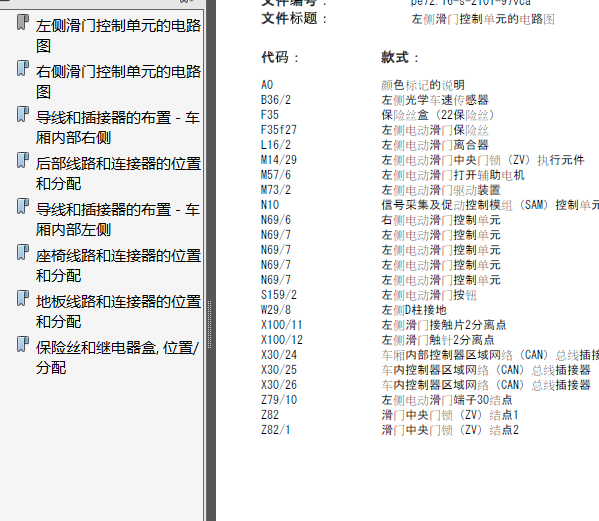
Task: Click code N69/6 in the list
Action: click(276, 220)
